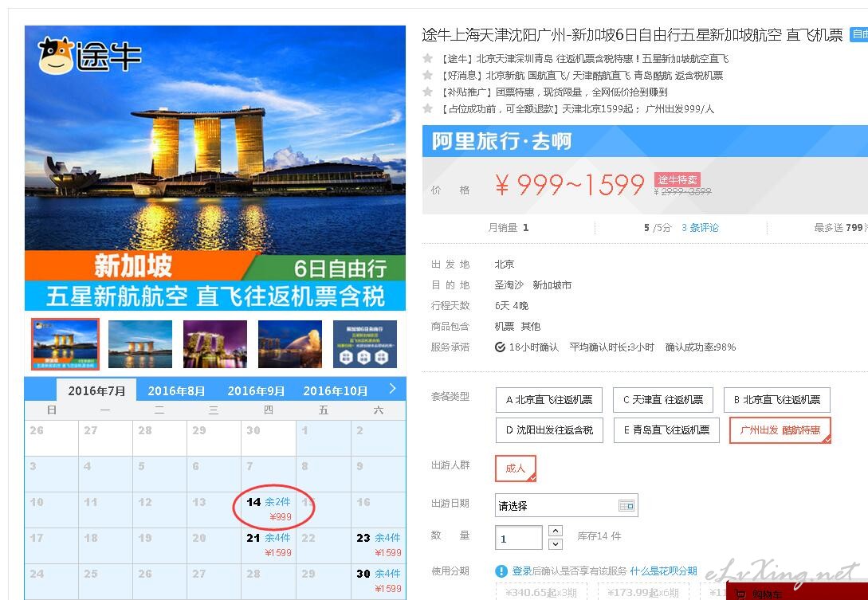Toggle the 广州出发 酷航特惠 package
This screenshot has width=868, height=600.
click(780, 430)
